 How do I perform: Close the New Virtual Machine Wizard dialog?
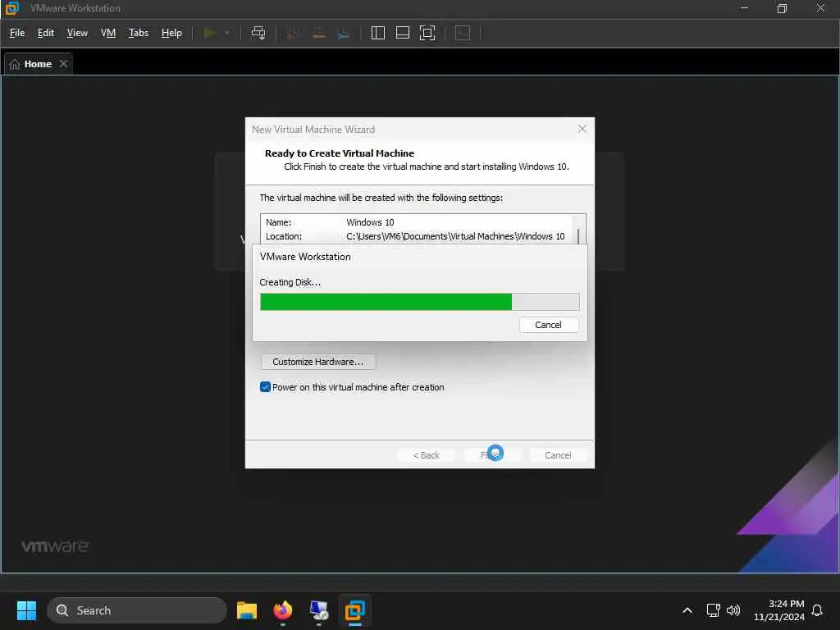click(582, 129)
